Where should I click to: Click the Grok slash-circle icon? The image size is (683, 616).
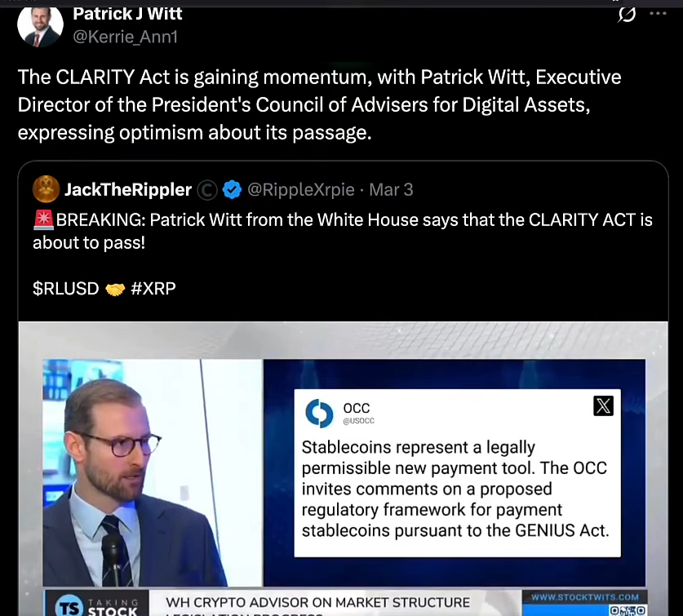pyautogui.click(x=627, y=15)
